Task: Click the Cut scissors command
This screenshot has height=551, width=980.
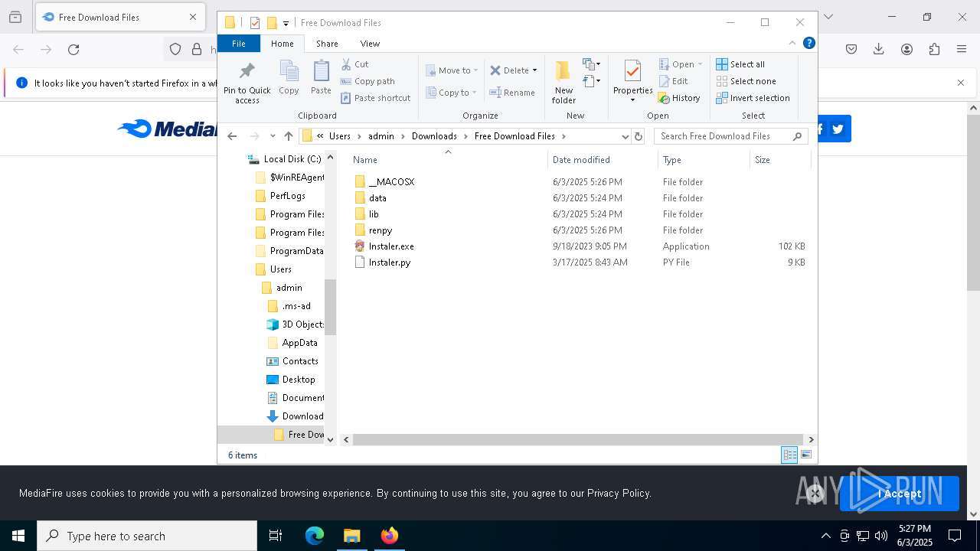Action: pos(354,64)
